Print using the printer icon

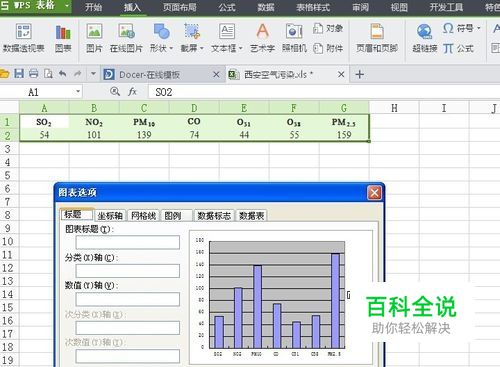point(33,74)
